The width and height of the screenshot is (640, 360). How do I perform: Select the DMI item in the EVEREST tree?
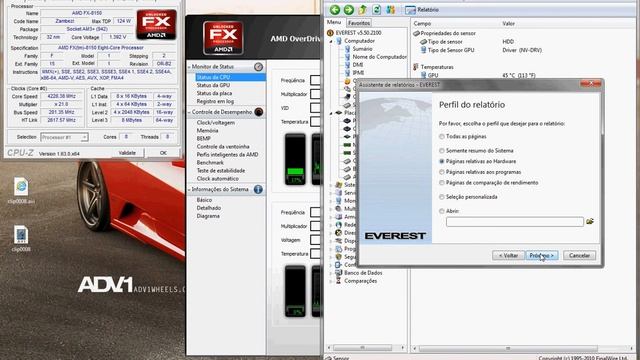click(358, 64)
